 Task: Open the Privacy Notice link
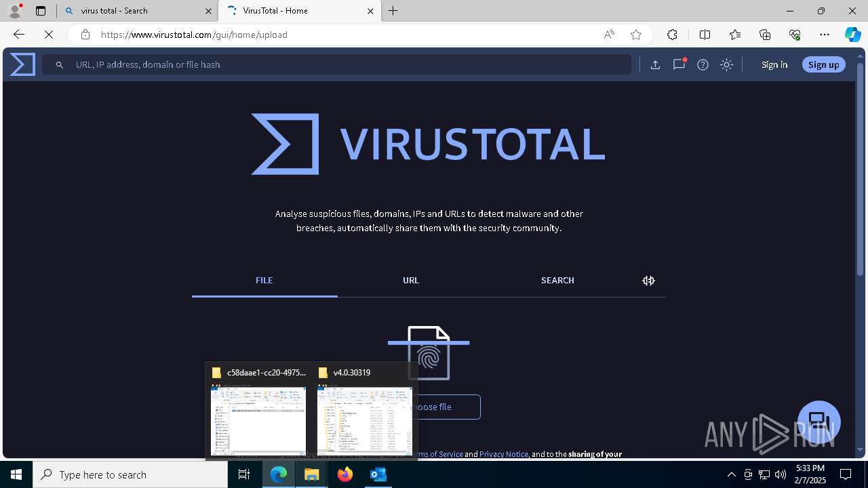pos(504,454)
